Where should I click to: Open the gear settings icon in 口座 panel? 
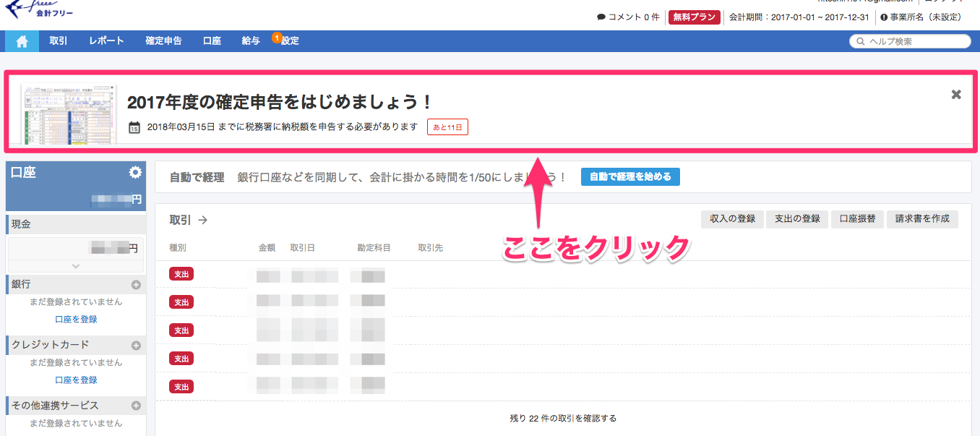135,173
